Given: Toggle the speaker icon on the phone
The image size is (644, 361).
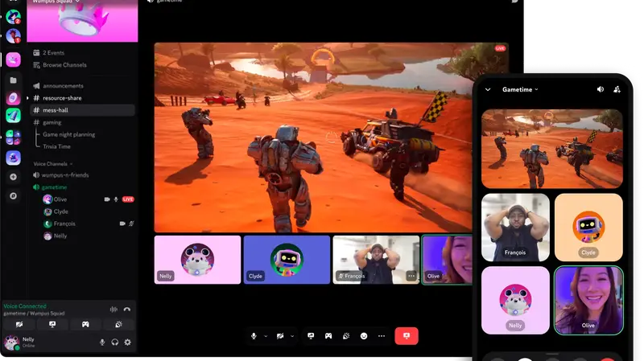Looking at the screenshot, I should [601, 89].
